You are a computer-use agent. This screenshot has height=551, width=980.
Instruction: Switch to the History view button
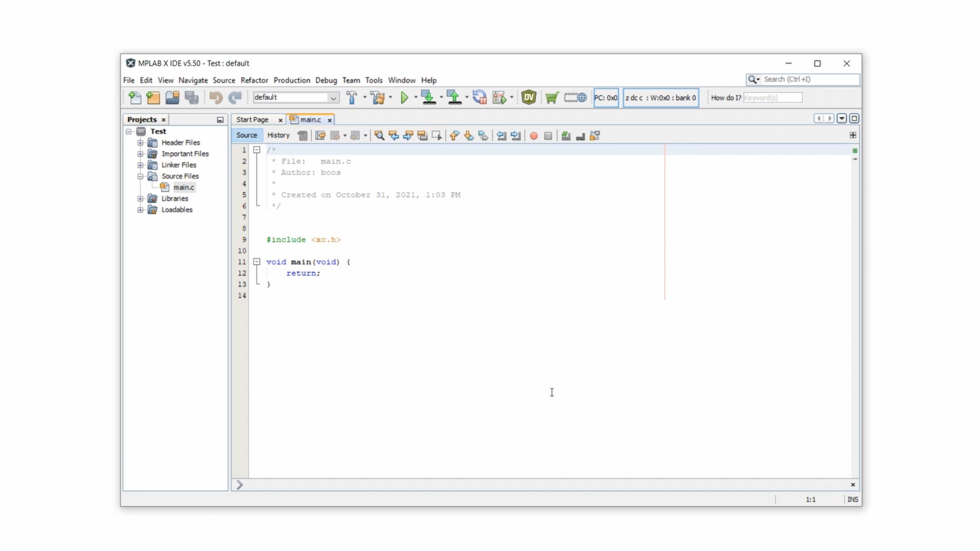pyautogui.click(x=278, y=135)
